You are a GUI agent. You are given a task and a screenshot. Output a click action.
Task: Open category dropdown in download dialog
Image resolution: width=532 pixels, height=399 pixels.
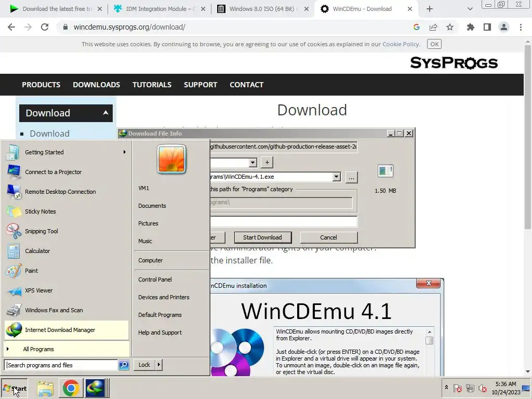point(253,163)
